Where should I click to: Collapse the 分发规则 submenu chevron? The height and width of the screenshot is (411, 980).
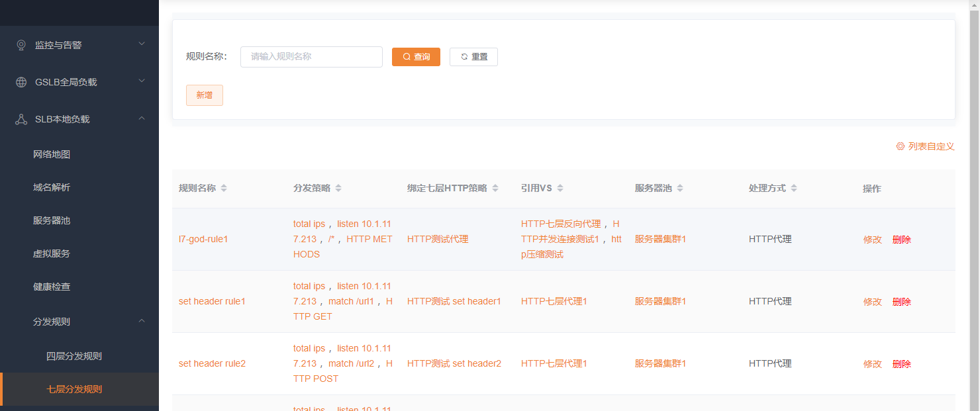point(142,321)
